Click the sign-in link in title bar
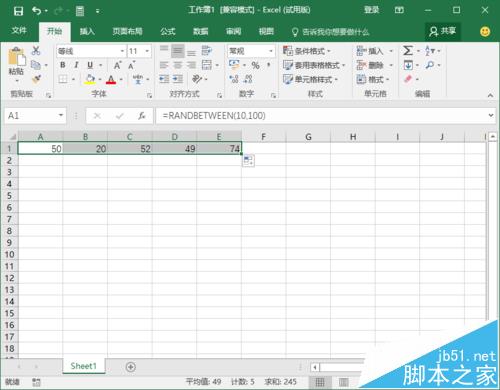The image size is (500, 390). [x=371, y=10]
